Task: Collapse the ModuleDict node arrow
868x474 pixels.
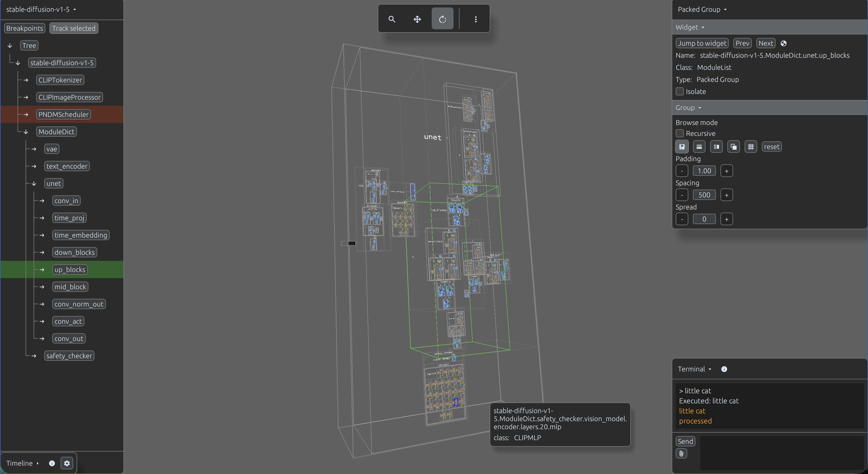Action: click(26, 132)
